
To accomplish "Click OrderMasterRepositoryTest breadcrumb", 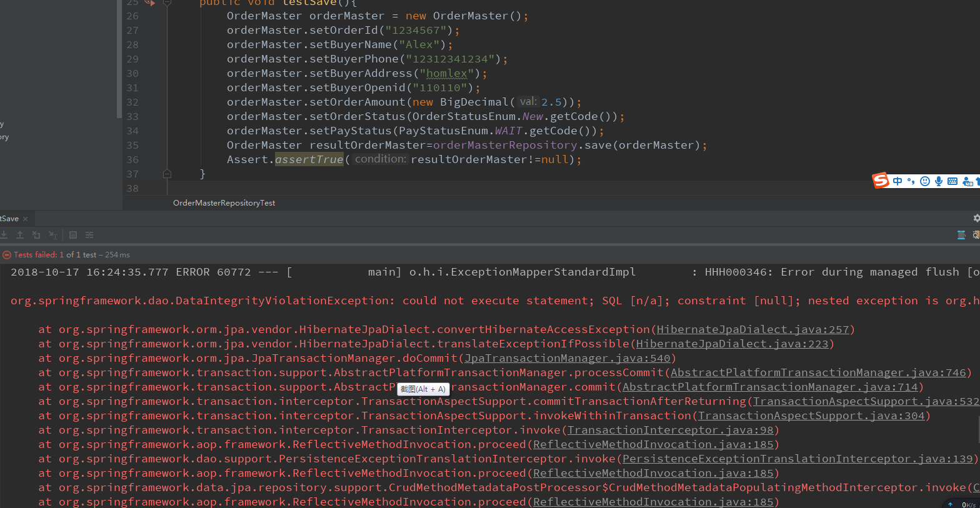I will click(x=224, y=203).
